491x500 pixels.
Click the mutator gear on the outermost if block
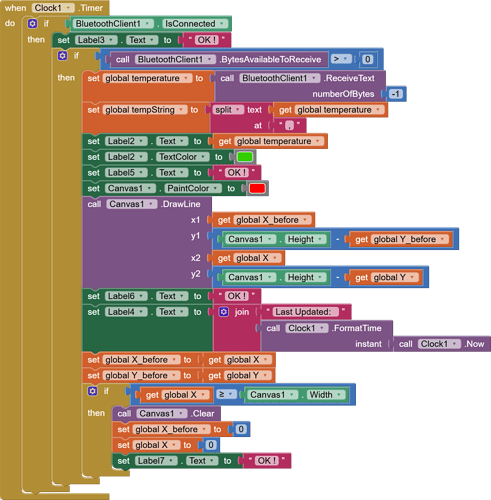[32, 24]
